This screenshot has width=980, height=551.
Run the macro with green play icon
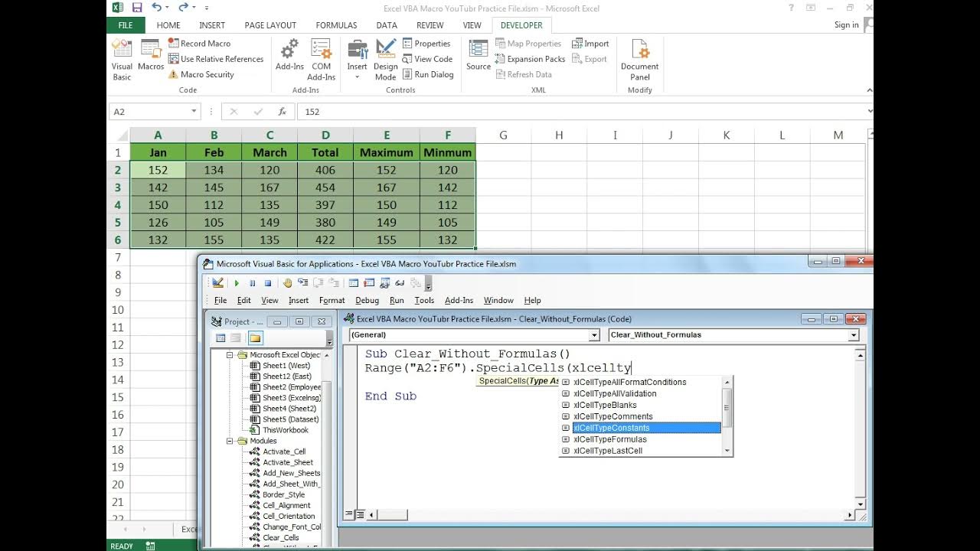coord(237,283)
